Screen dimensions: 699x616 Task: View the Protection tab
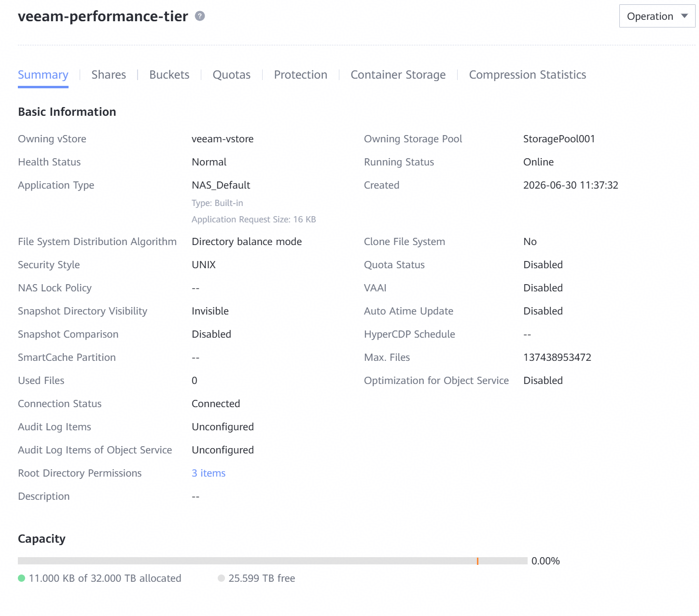[x=301, y=75]
